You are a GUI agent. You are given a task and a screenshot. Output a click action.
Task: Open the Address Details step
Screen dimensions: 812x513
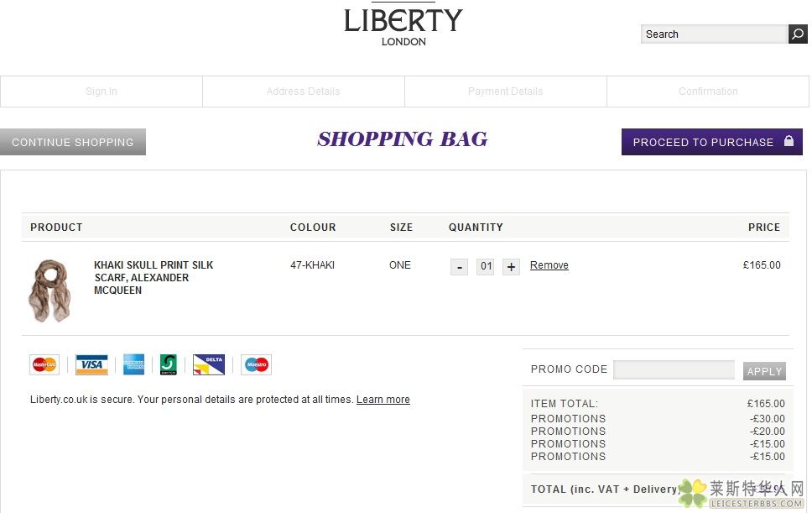coord(304,92)
